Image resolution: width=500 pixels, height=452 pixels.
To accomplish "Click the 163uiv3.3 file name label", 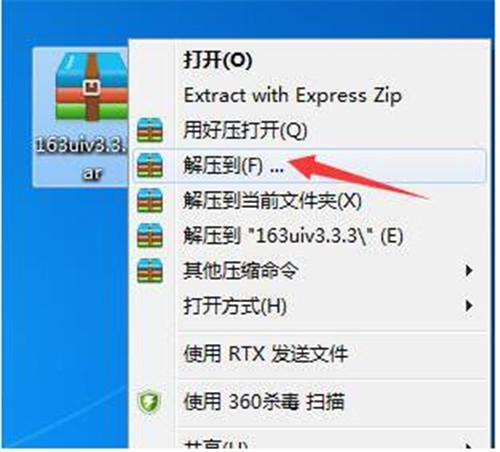I will pos(82,159).
